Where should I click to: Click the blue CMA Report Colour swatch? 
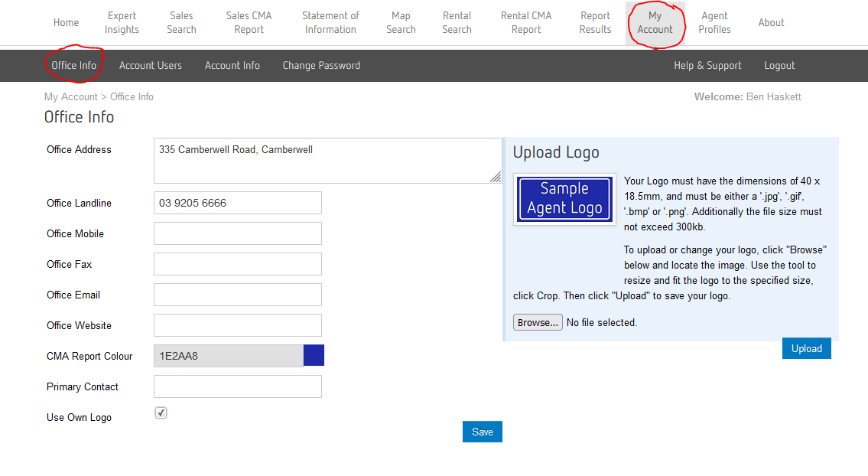pyautogui.click(x=314, y=356)
